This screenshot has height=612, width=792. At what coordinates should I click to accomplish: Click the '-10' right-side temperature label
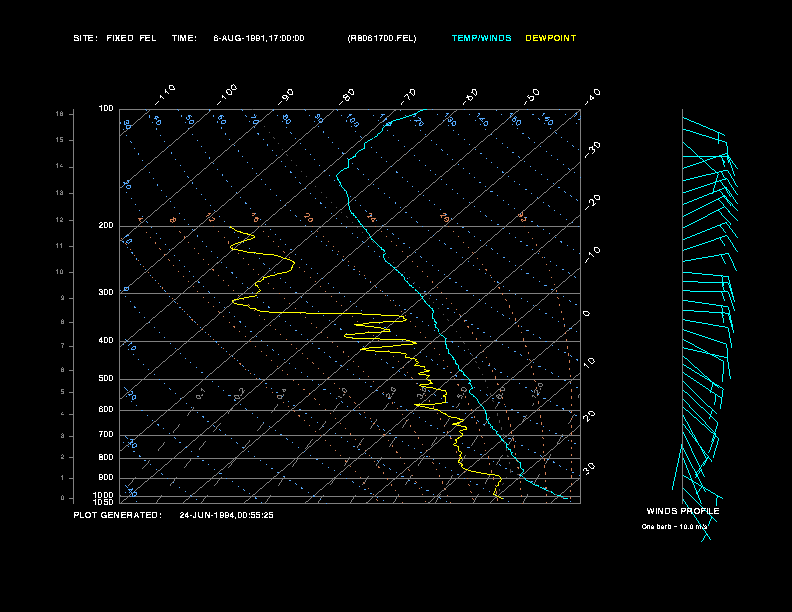click(592, 255)
